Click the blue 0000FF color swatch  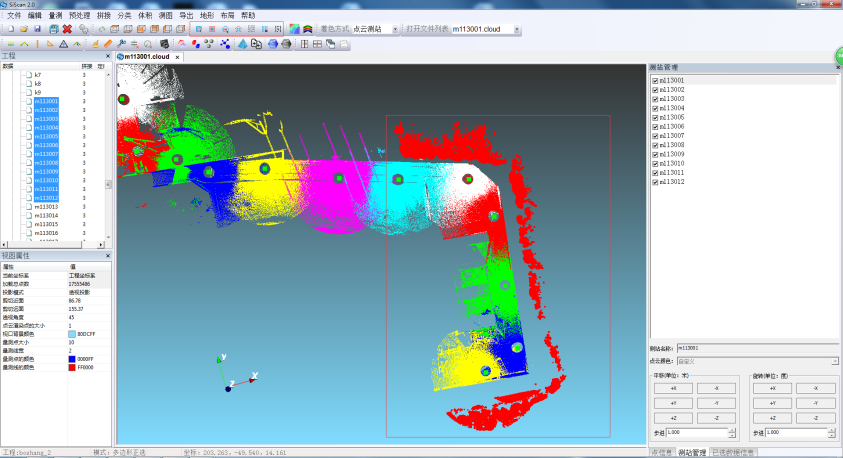[x=72, y=359]
